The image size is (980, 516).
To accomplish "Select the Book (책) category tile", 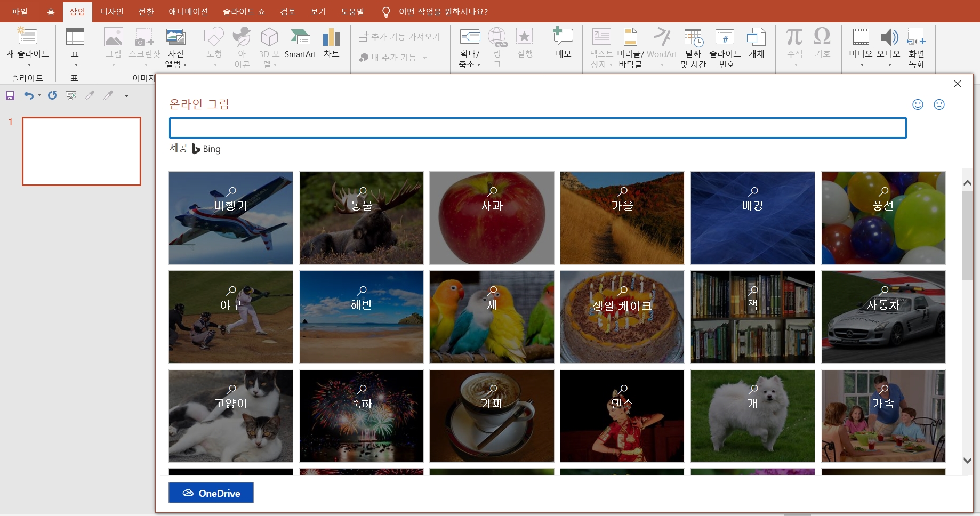I will (753, 317).
